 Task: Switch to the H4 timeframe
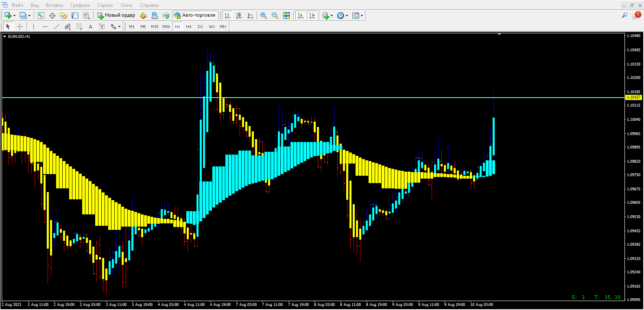click(x=188, y=26)
